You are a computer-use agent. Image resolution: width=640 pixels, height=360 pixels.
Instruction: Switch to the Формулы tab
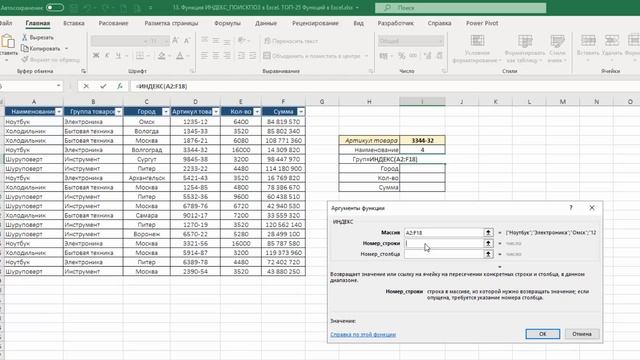227,23
